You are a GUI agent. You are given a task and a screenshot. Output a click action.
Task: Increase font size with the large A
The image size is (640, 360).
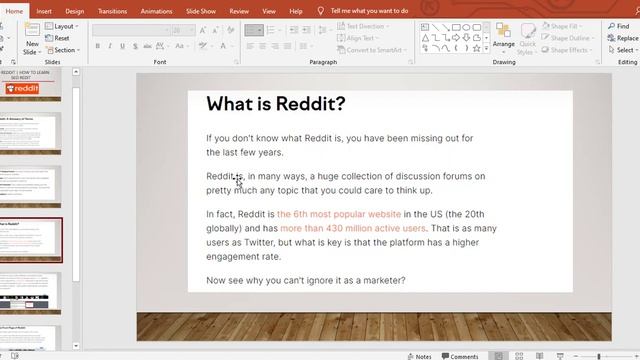click(x=203, y=30)
